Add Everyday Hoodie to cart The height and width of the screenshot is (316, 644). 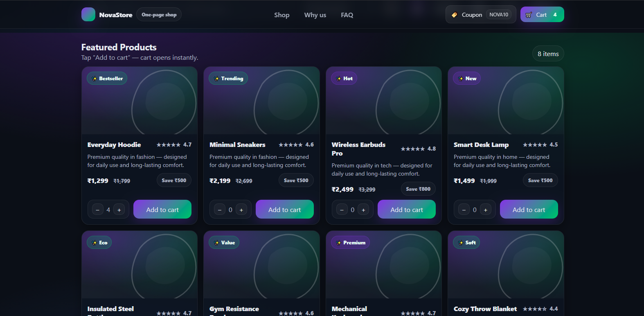pos(162,209)
